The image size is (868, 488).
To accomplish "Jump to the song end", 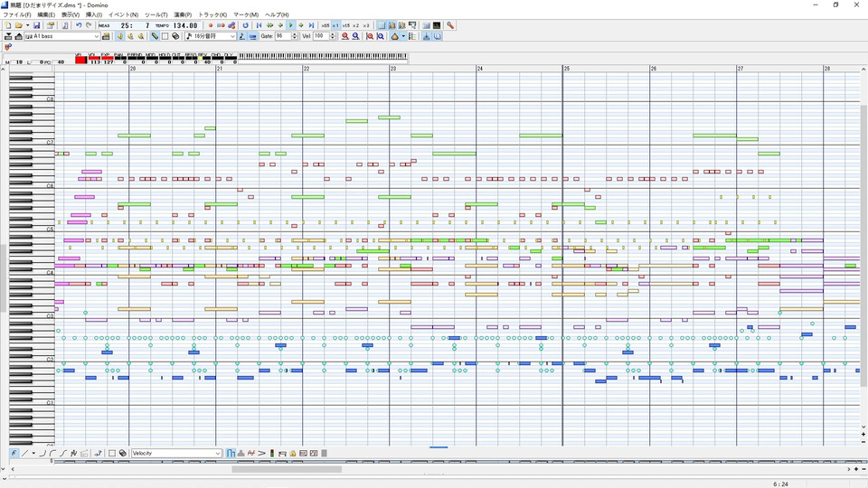I will coord(311,25).
